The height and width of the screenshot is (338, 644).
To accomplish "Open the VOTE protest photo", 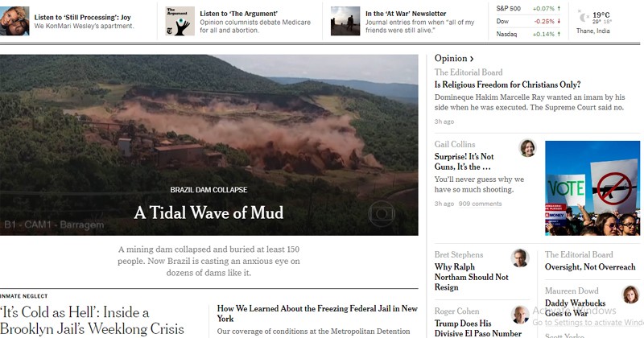I will click(592, 188).
